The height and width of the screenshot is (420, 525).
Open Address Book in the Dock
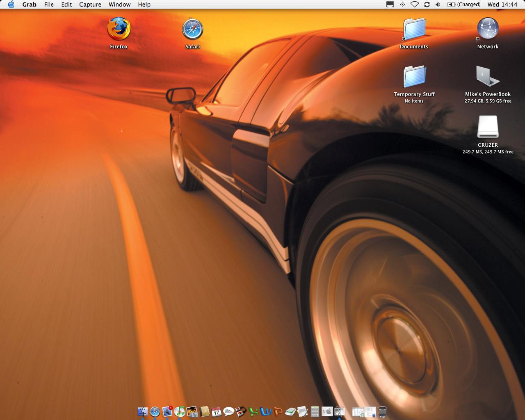tap(204, 411)
